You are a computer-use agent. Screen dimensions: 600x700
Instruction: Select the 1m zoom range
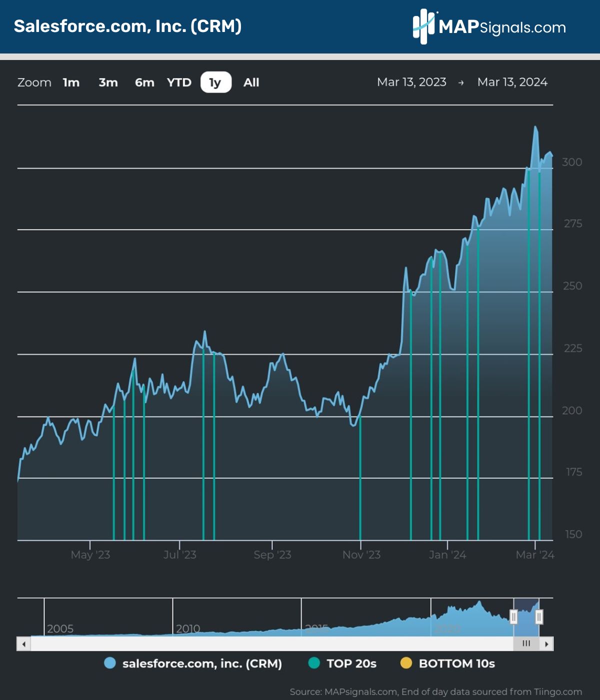click(71, 82)
